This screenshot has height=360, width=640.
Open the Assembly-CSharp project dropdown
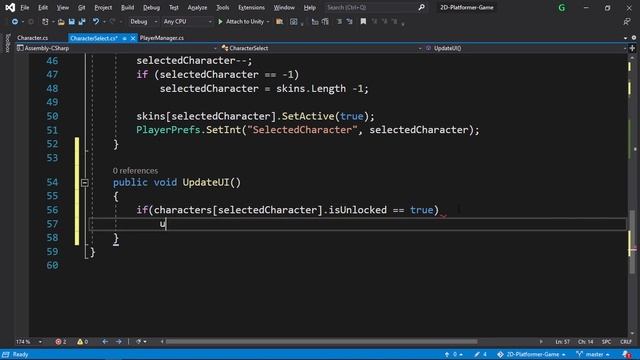[x=117, y=48]
